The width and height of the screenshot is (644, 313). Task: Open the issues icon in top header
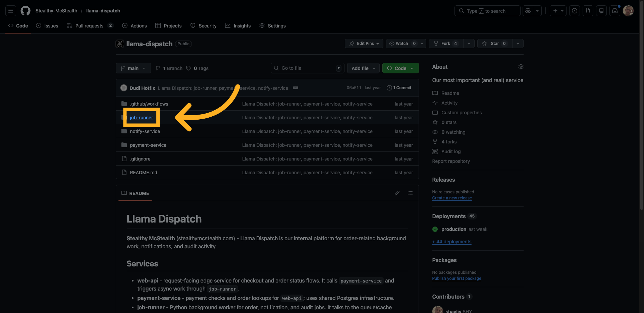click(575, 11)
